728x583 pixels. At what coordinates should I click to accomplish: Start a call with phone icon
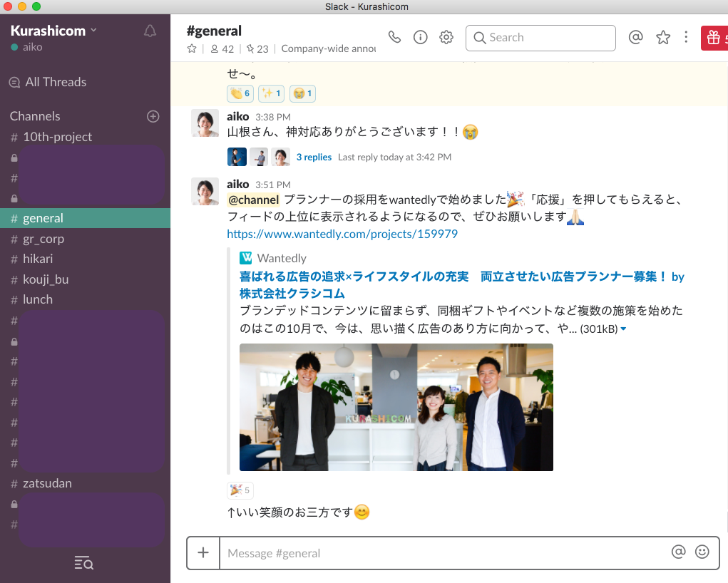[x=394, y=37]
